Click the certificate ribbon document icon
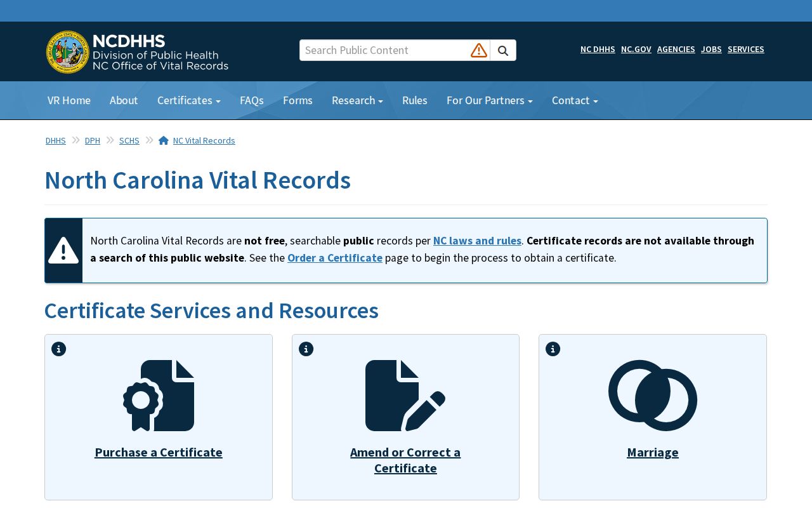 (x=159, y=396)
